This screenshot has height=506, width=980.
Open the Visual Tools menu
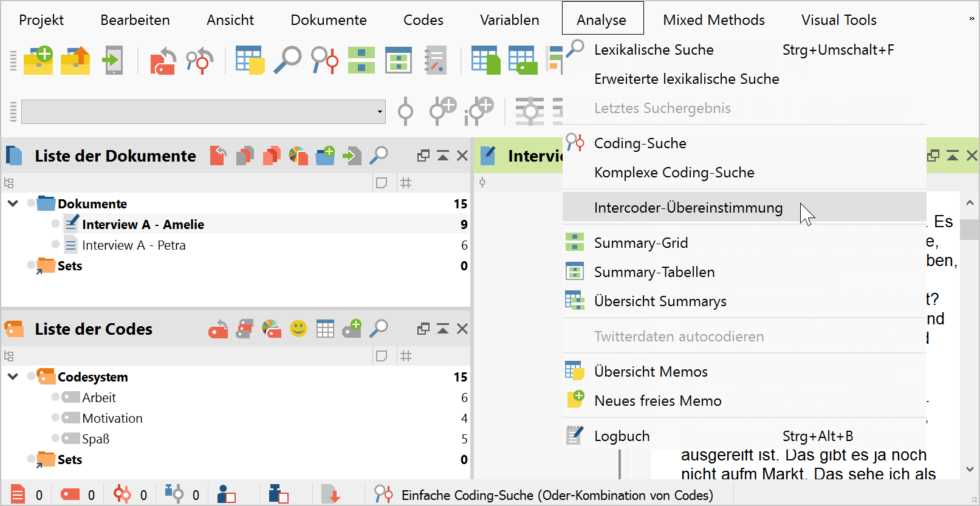point(838,20)
